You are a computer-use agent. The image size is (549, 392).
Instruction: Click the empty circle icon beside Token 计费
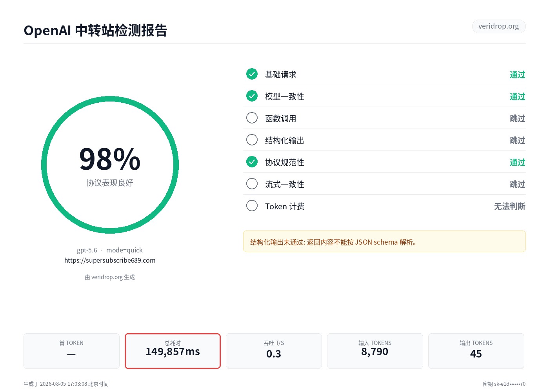[252, 205]
